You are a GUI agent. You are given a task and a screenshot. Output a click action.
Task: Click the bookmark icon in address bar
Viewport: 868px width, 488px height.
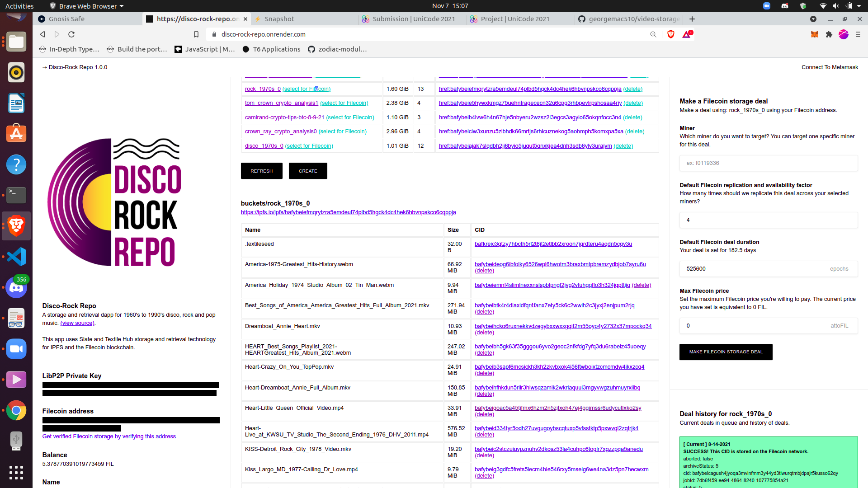tap(196, 34)
